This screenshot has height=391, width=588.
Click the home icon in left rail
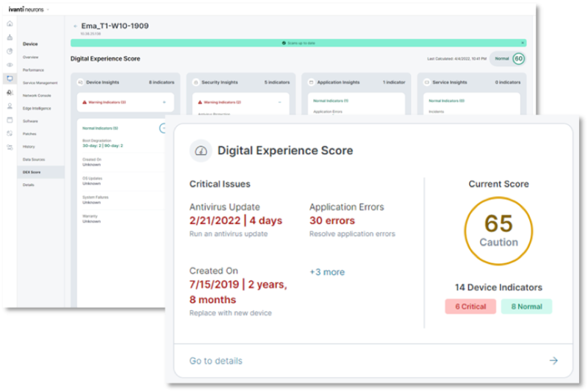pyautogui.click(x=10, y=24)
